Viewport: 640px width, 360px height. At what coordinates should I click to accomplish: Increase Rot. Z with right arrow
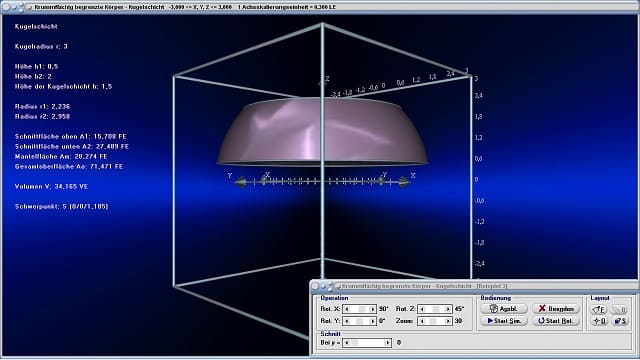[448, 309]
